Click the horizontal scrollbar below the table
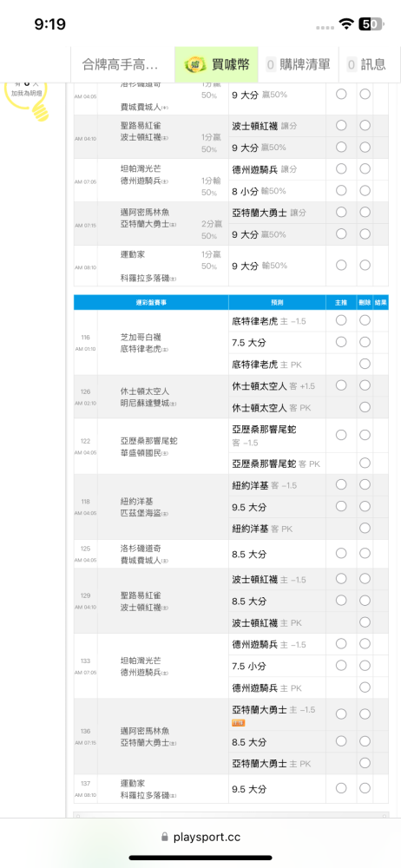Viewport: 401px width, 868px height. (x=231, y=815)
